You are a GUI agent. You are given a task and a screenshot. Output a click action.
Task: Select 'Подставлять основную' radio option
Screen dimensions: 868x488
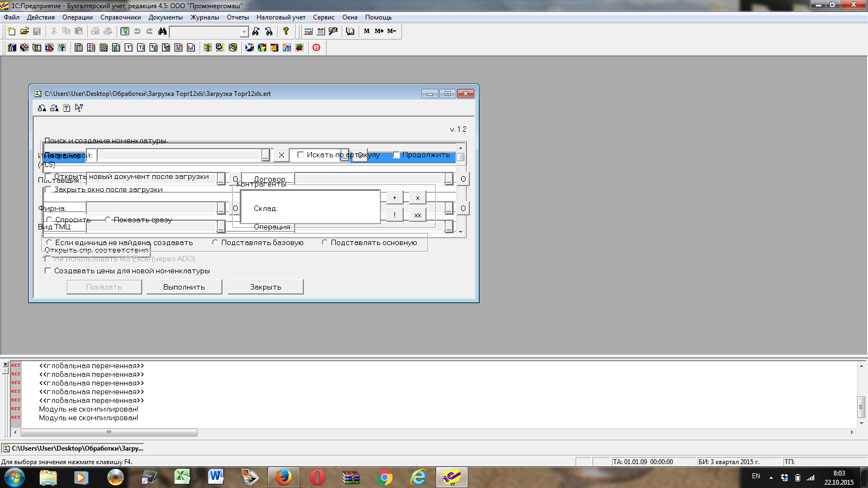tap(324, 242)
